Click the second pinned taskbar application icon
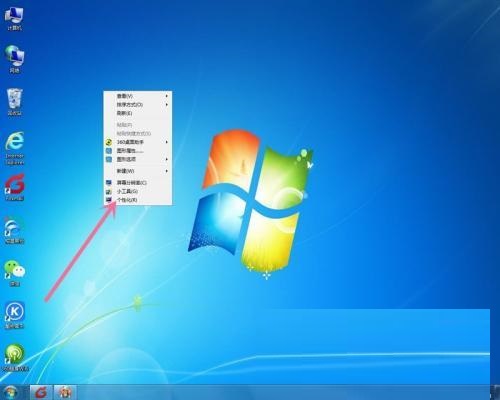This screenshot has width=500, height=400. 65,392
